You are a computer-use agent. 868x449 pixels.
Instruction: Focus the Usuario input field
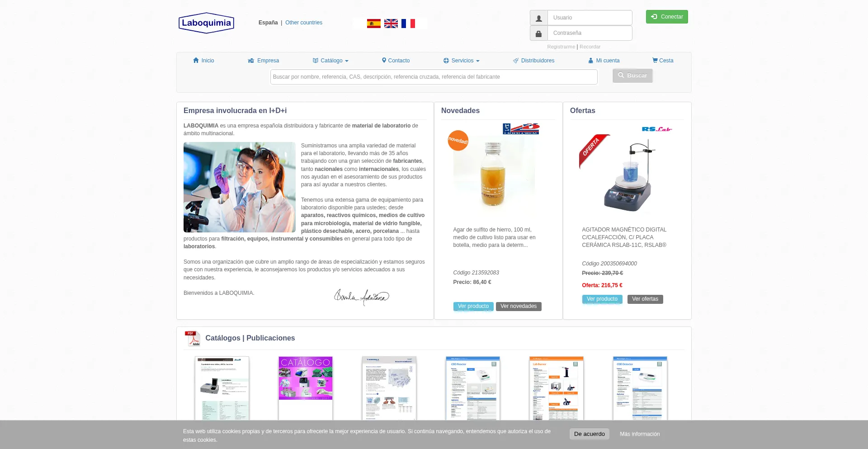(x=590, y=18)
